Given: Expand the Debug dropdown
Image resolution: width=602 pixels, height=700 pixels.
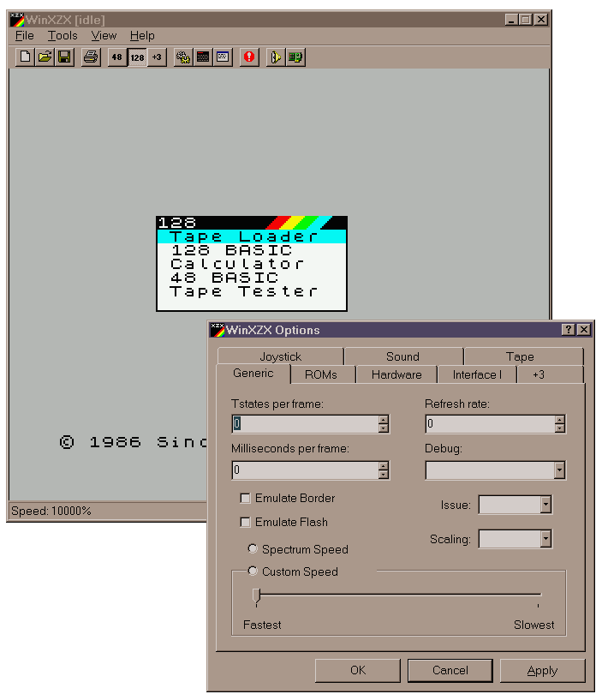Looking at the screenshot, I should click(559, 470).
